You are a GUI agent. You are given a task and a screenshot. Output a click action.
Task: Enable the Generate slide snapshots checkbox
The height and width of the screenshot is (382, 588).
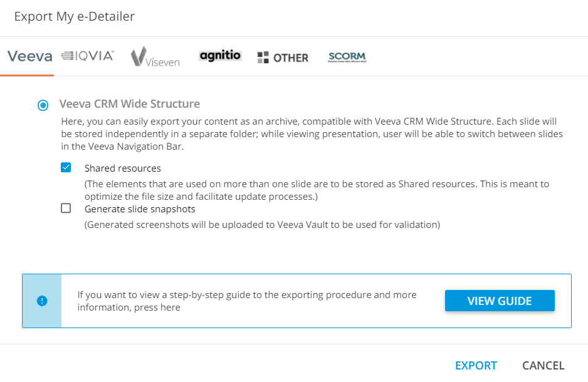(x=66, y=209)
